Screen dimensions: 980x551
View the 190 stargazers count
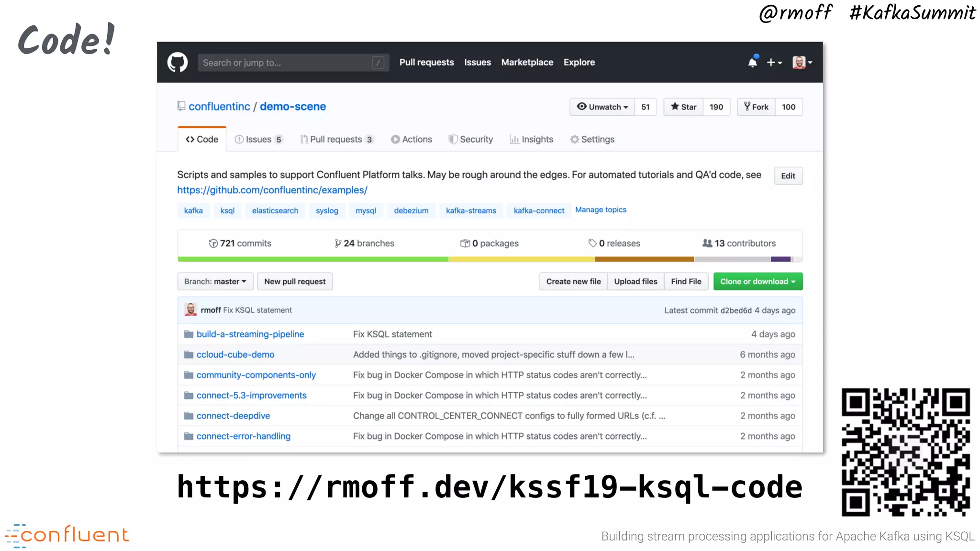click(x=716, y=107)
